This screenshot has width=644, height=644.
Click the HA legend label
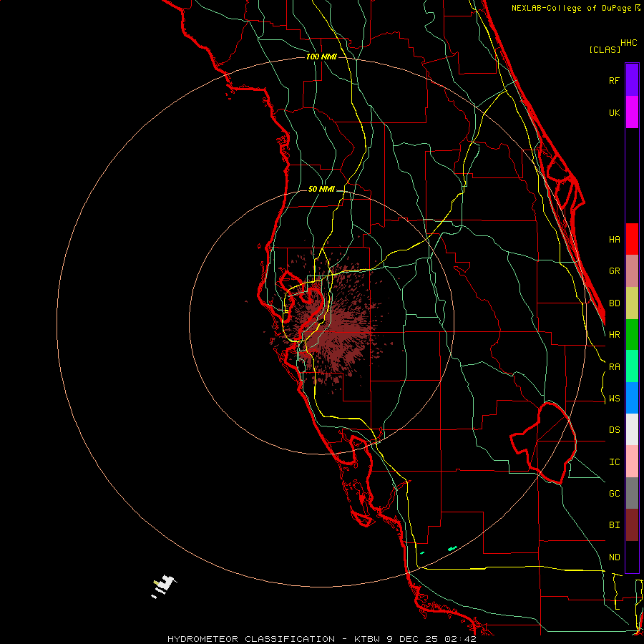pos(614,240)
